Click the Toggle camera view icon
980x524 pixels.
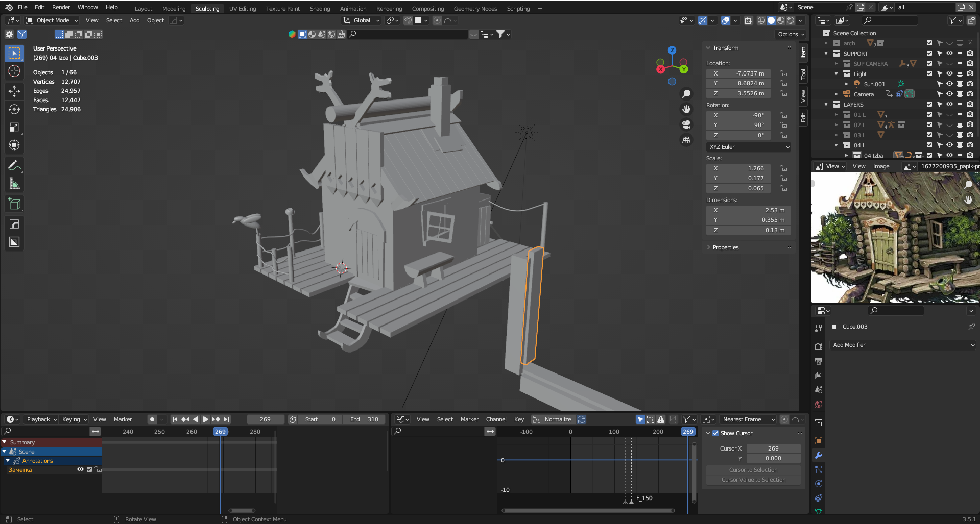coord(686,124)
